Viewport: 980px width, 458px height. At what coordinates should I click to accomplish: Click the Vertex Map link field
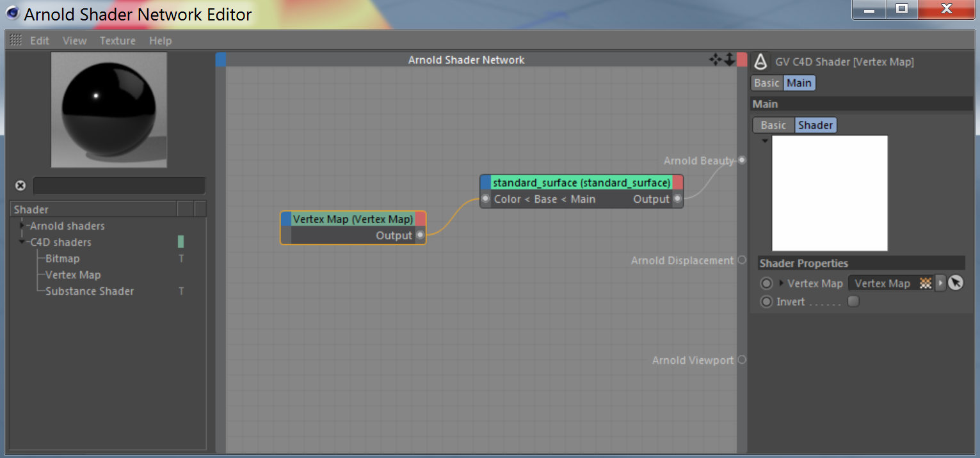point(891,283)
